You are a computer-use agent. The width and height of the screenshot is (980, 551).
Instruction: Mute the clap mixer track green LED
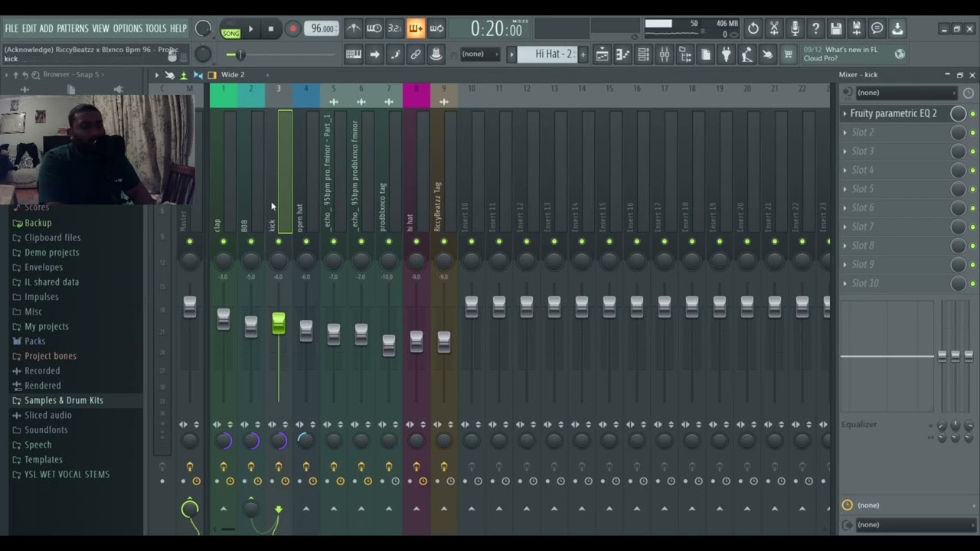pos(224,242)
